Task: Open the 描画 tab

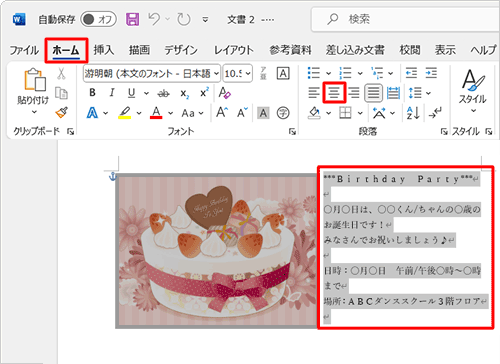Action: tap(139, 50)
